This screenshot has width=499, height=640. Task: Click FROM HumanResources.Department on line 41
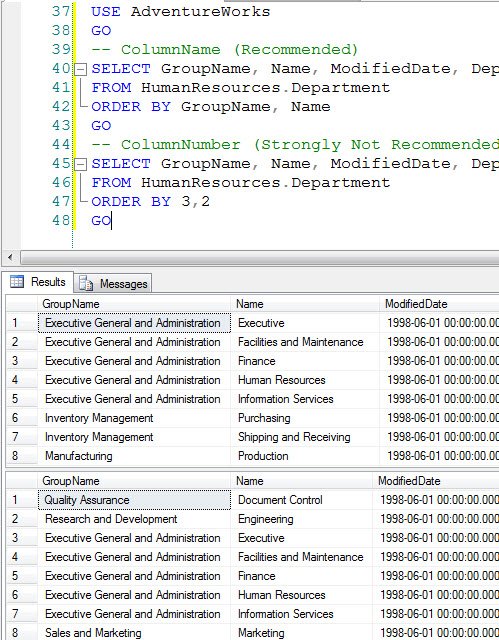(241, 87)
